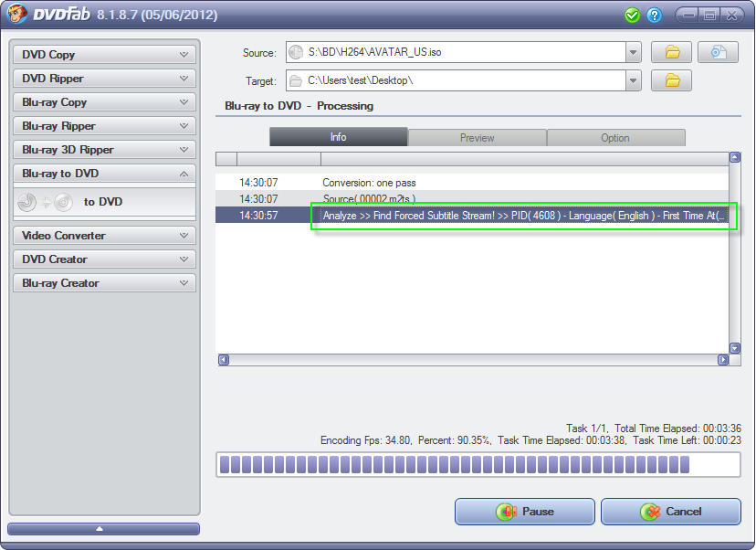Viewport: 756px width, 550px height.
Task: Click the disc icon in the Source field
Action: pos(296,52)
